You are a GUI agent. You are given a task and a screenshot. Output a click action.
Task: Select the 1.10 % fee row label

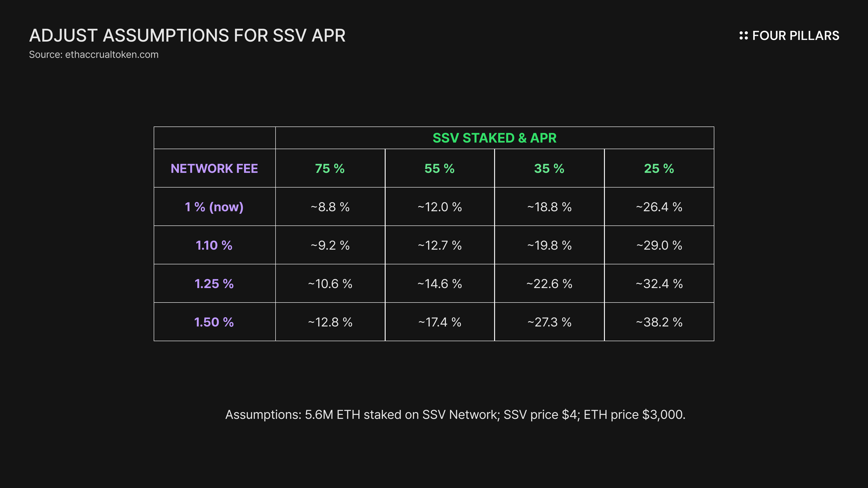[x=214, y=245]
